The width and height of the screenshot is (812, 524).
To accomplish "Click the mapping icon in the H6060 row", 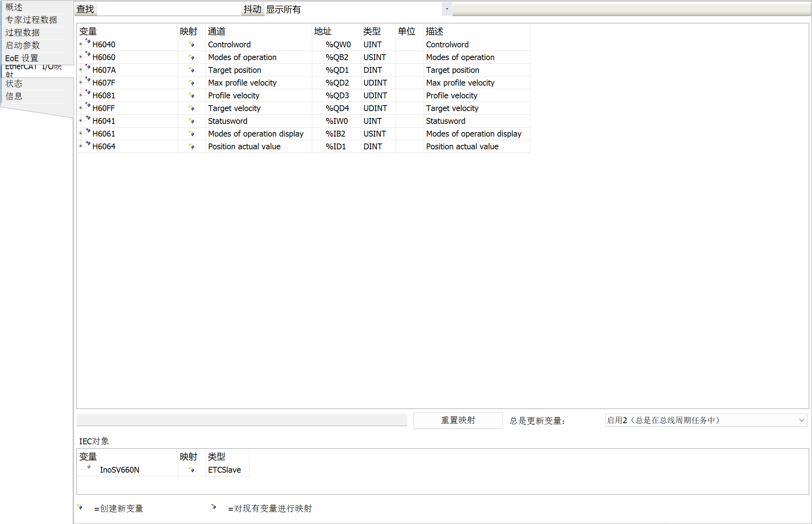I will tap(191, 57).
